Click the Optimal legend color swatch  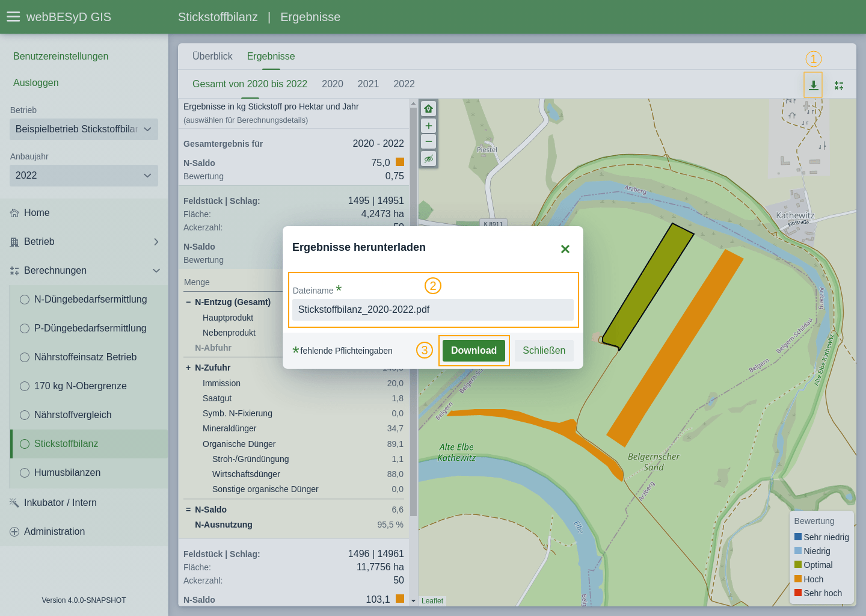tap(798, 564)
